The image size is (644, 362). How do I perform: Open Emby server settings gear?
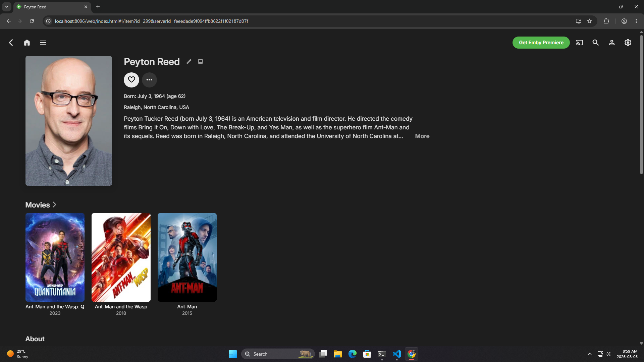tap(628, 43)
